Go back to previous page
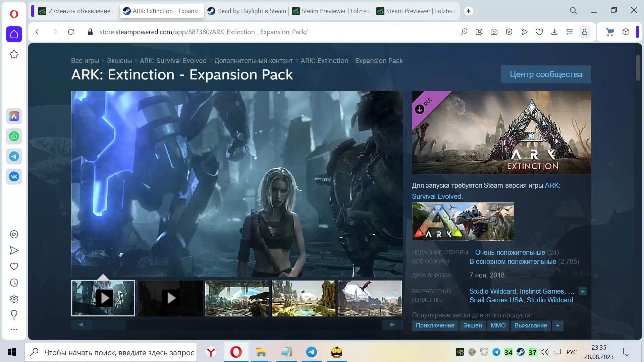 click(x=37, y=32)
